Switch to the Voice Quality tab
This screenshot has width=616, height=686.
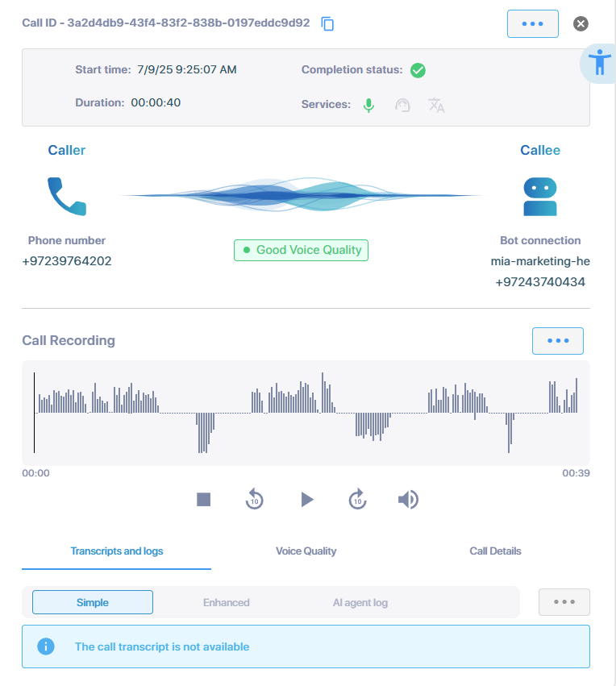pyautogui.click(x=306, y=551)
